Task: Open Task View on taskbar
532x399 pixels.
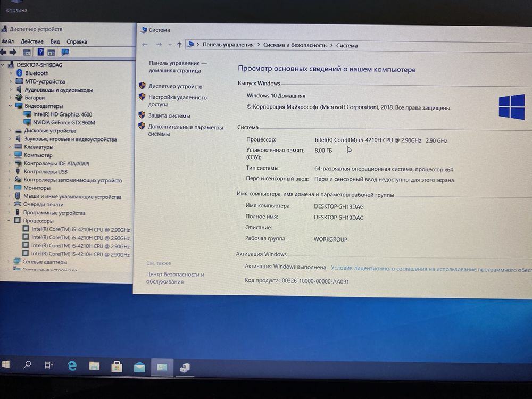Action: (x=49, y=365)
